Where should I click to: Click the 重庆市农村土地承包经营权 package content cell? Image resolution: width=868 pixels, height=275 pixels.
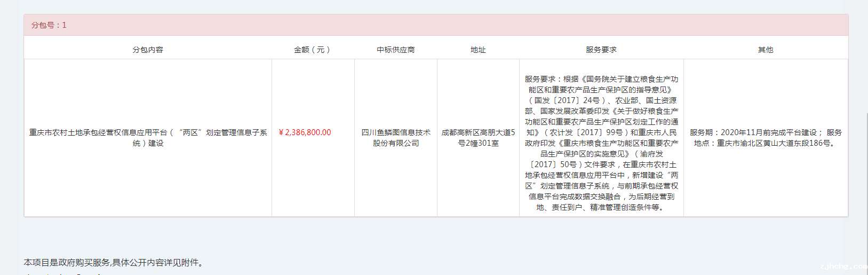point(148,138)
